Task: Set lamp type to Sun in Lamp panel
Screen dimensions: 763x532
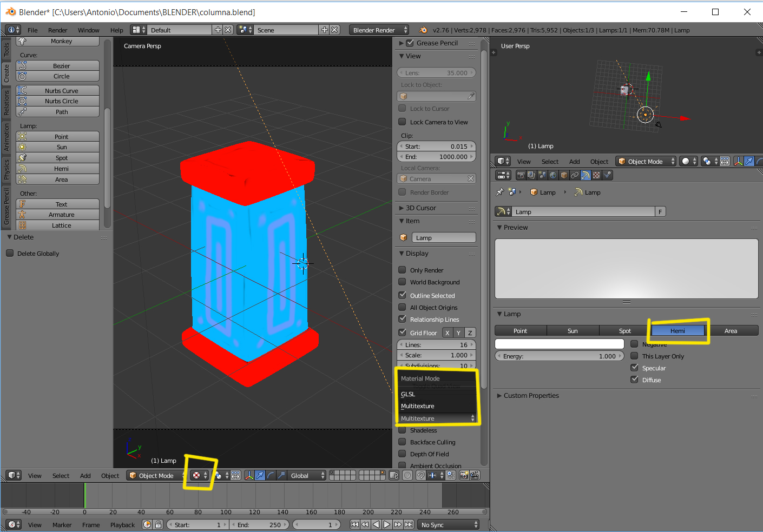Action: (x=573, y=331)
